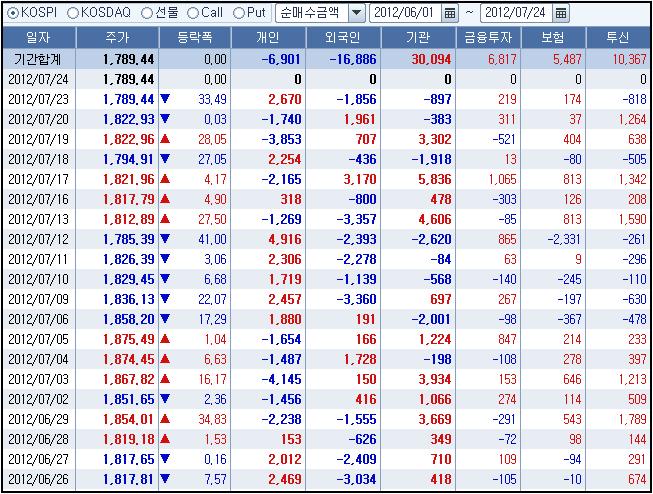Click the 개인 column header
653x494 pixels.
(268, 38)
